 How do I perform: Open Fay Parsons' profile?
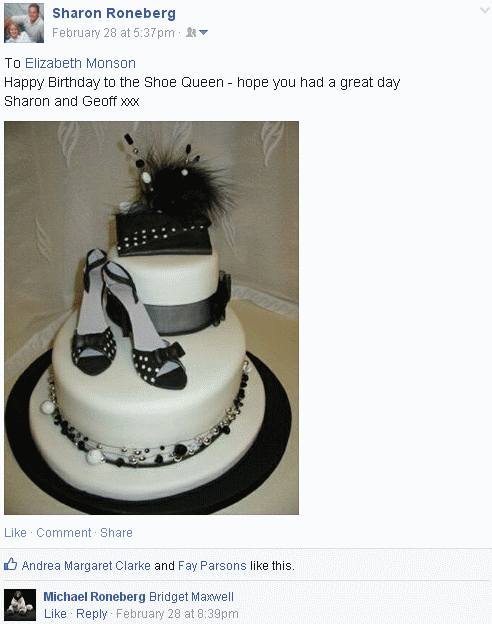tap(212, 566)
